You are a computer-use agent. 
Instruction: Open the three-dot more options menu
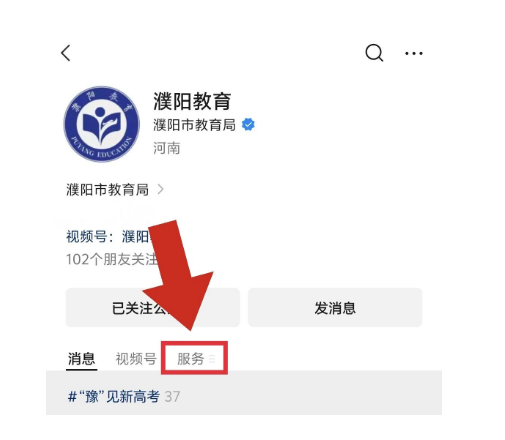tap(414, 53)
